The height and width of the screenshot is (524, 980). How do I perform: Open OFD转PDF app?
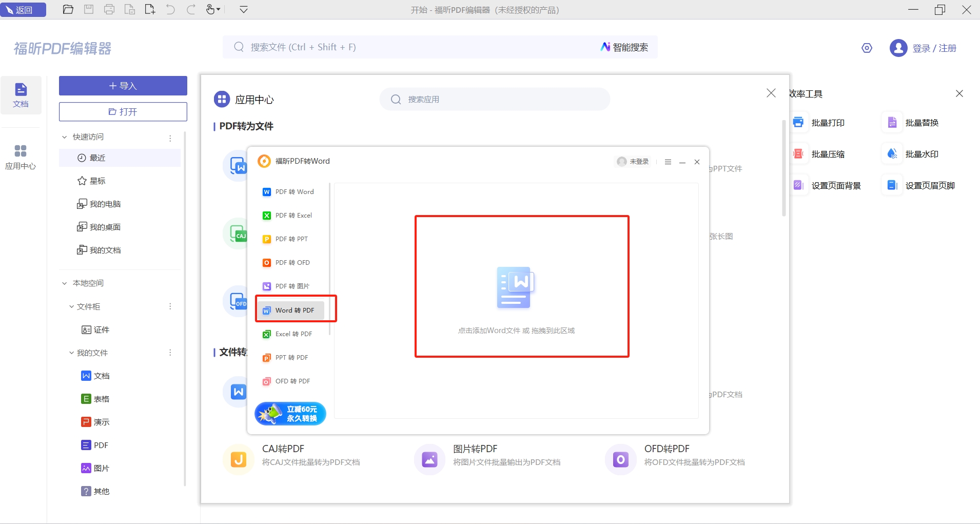(x=675, y=459)
